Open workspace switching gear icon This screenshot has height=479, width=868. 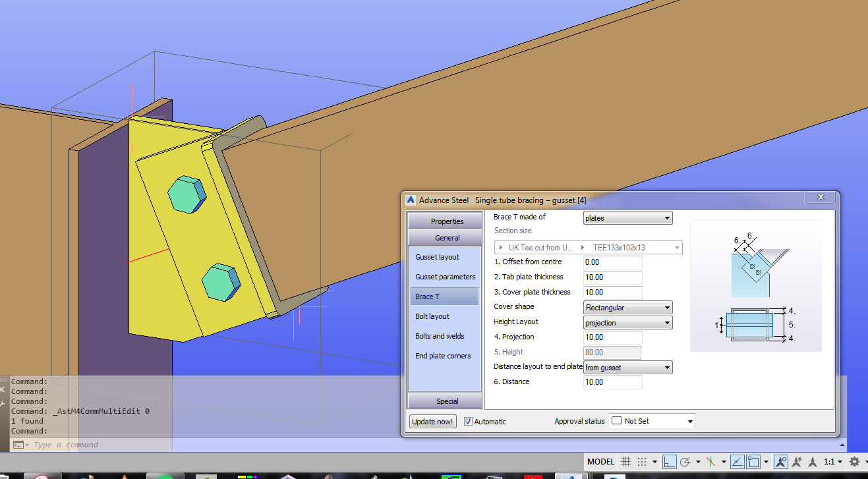pos(854,461)
